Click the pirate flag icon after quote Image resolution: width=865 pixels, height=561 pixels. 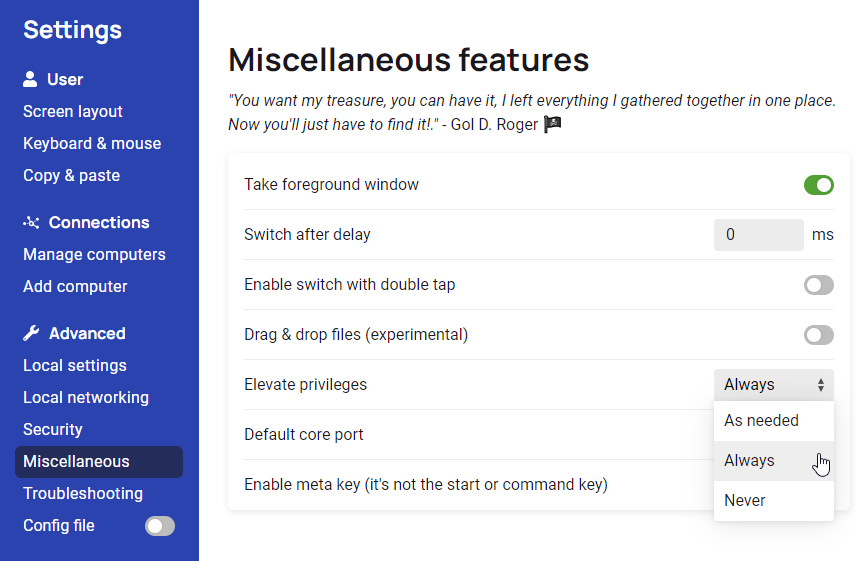point(553,125)
